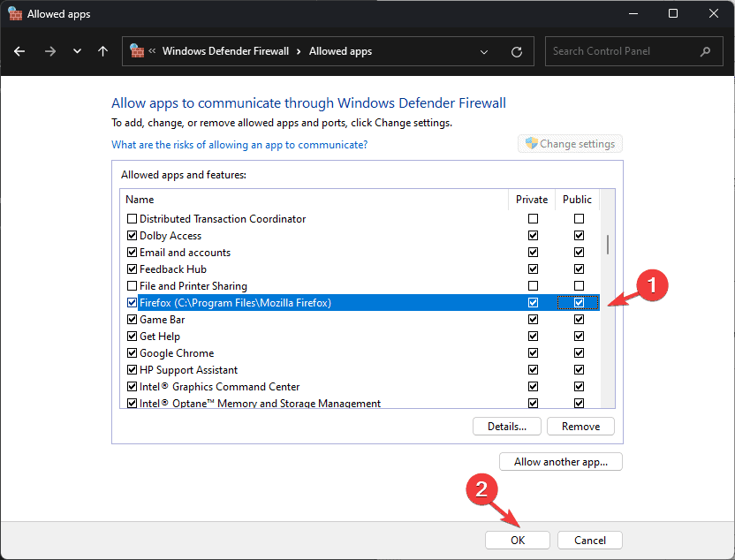Expand address bar history dropdown
735x560 pixels.
tap(484, 51)
